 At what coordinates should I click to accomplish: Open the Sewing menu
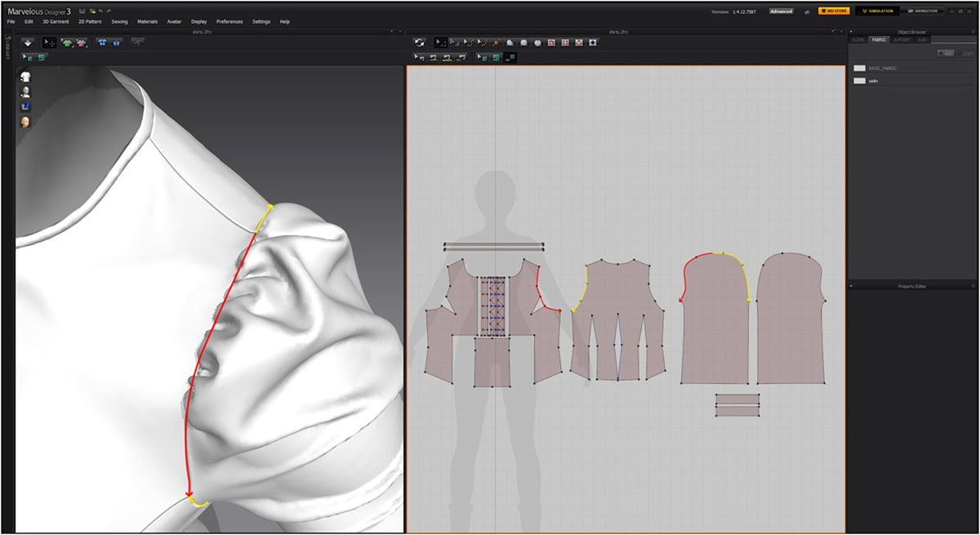[x=119, y=22]
